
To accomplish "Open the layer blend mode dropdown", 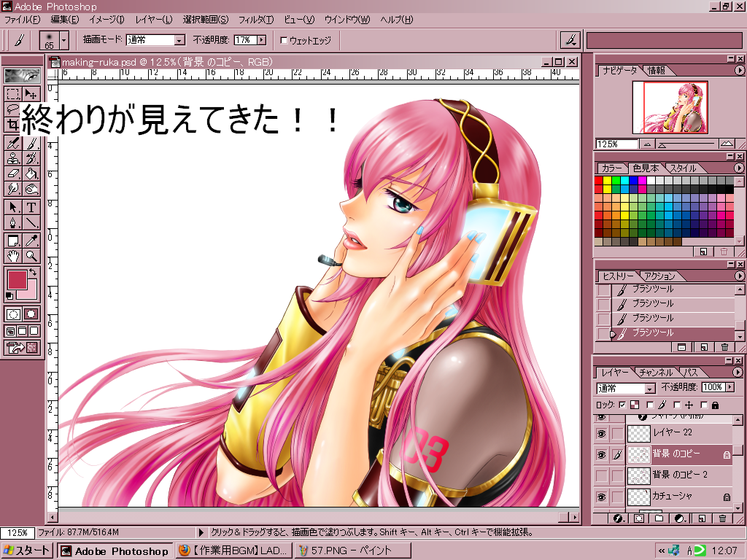I will [x=649, y=389].
